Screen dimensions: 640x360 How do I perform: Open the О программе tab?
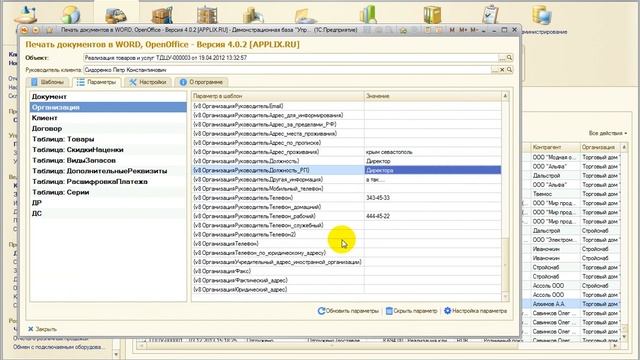coord(201,82)
